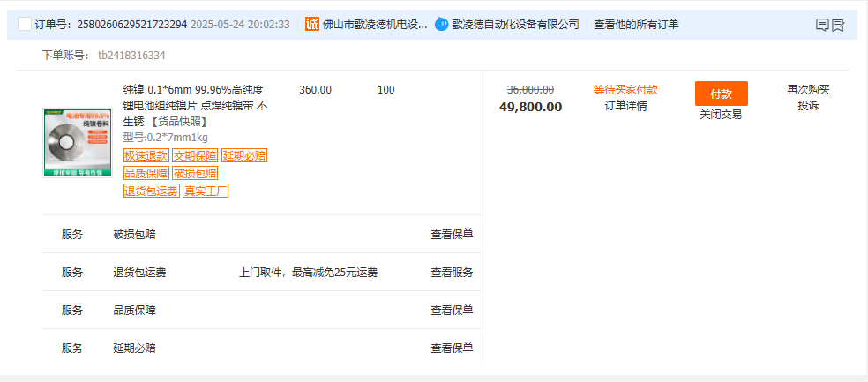
Task: Click 查看保单 for 破损包赔 service
Action: pos(453,234)
